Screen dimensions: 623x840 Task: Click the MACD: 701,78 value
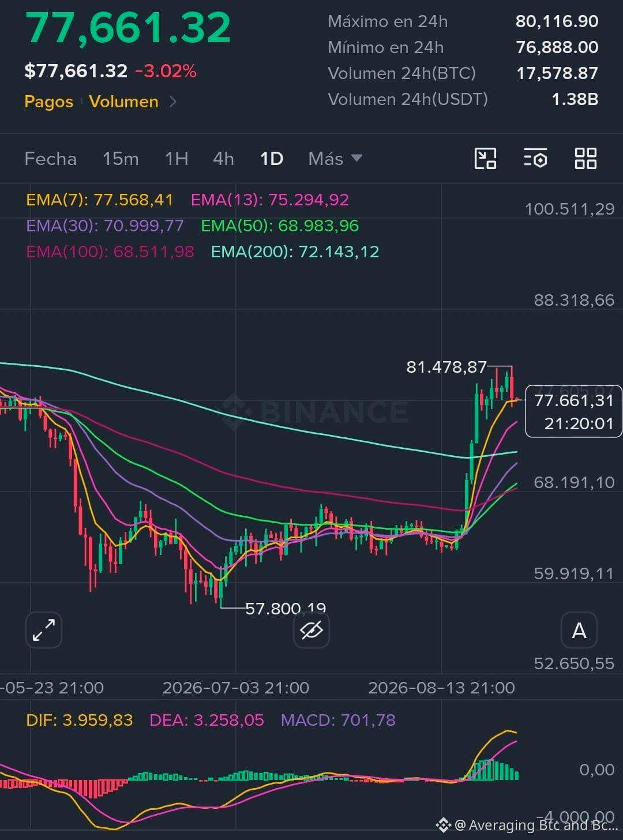(x=338, y=720)
